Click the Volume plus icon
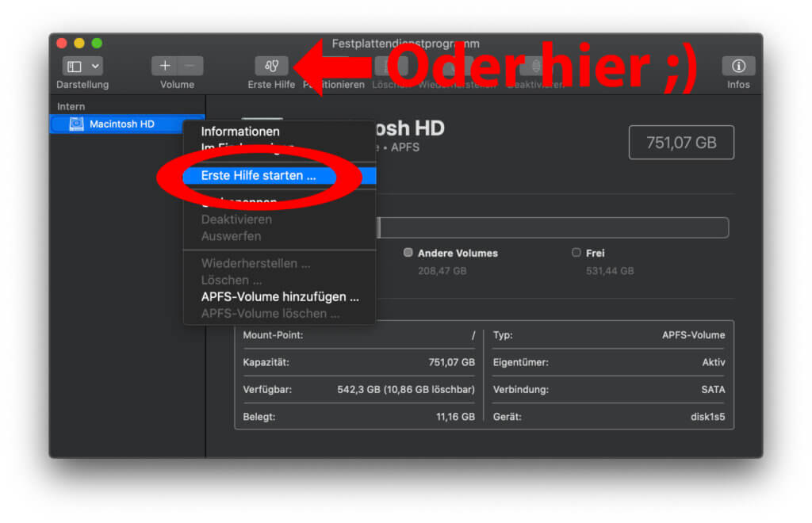 point(164,66)
